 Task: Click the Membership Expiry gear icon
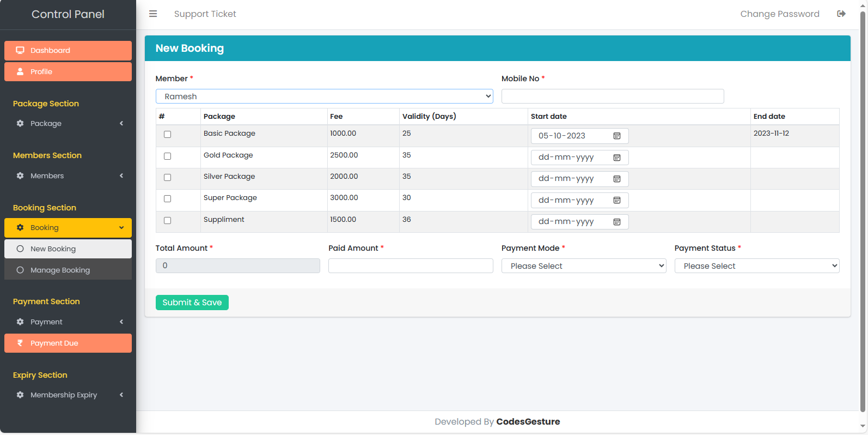[x=20, y=395]
